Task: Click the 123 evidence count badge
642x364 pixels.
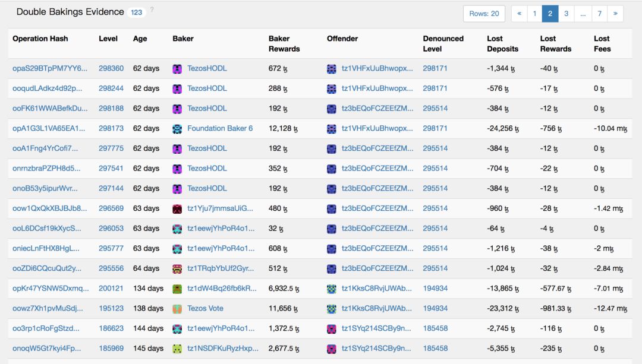Action: pos(136,12)
